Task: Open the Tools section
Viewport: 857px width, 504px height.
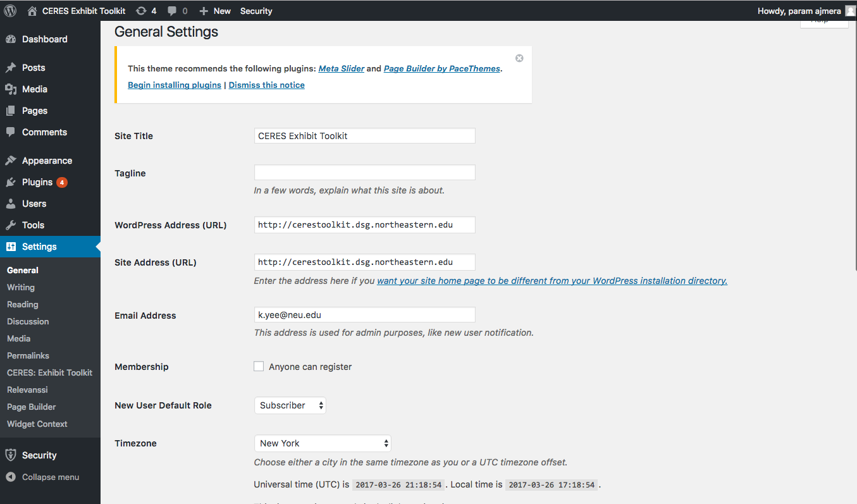Action: [x=33, y=225]
